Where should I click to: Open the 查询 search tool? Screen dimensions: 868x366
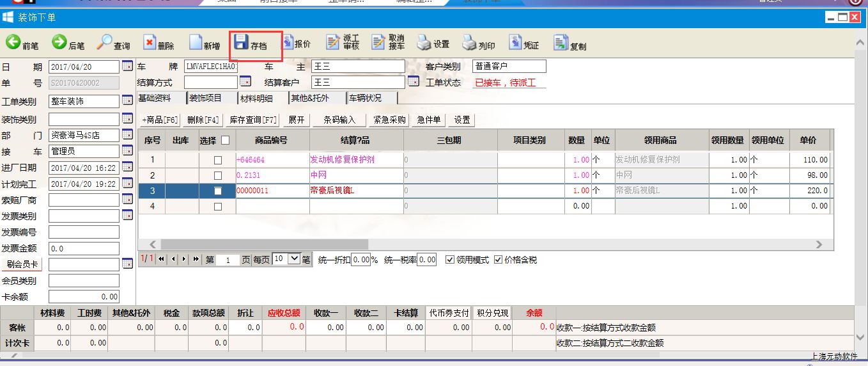105,43
